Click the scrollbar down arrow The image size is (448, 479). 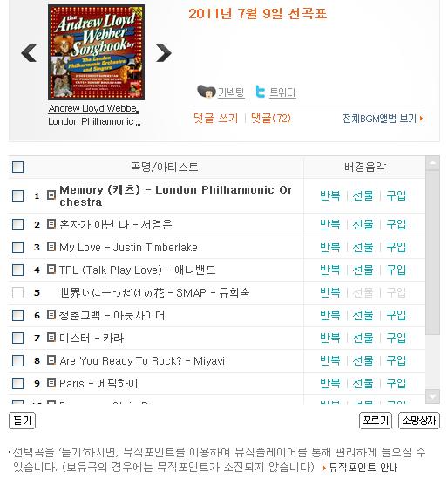432,396
